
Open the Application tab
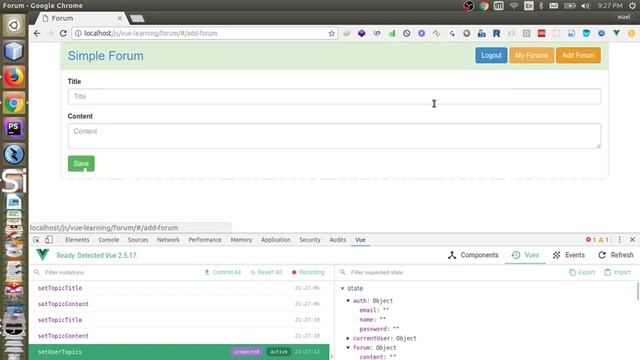coord(276,240)
